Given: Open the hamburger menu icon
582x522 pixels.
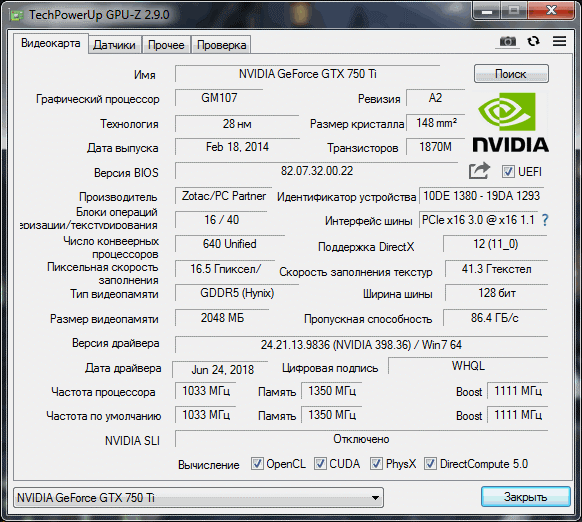Looking at the screenshot, I should tap(559, 41).
